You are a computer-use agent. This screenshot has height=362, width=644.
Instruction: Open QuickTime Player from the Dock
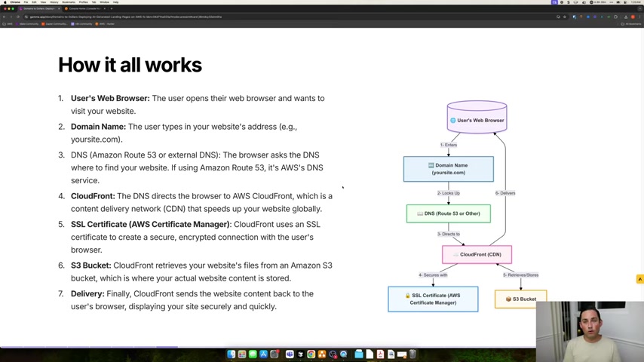pyautogui.click(x=343, y=354)
